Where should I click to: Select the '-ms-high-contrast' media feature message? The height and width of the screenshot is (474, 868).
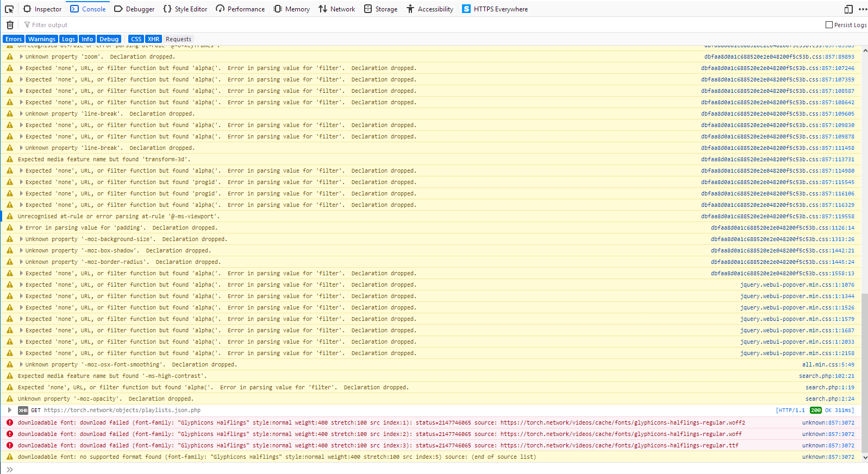112,376
